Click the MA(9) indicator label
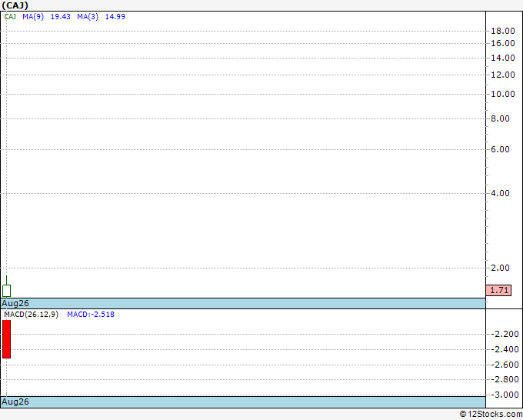Viewport: 523px width, 420px height. tap(33, 17)
